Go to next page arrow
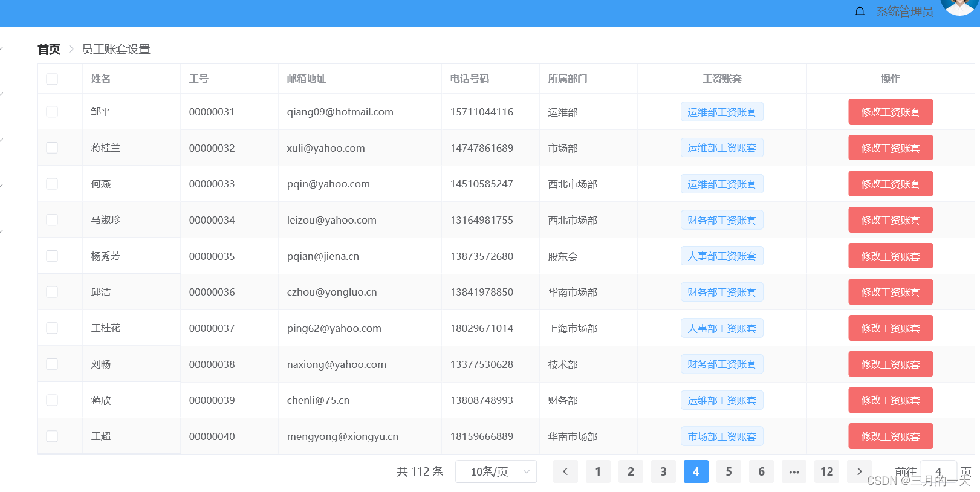The image size is (980, 492). coord(859,471)
